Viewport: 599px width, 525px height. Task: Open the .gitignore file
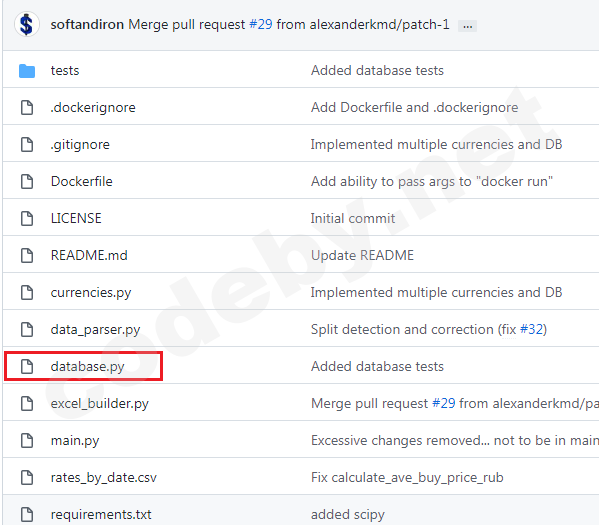tap(80, 145)
